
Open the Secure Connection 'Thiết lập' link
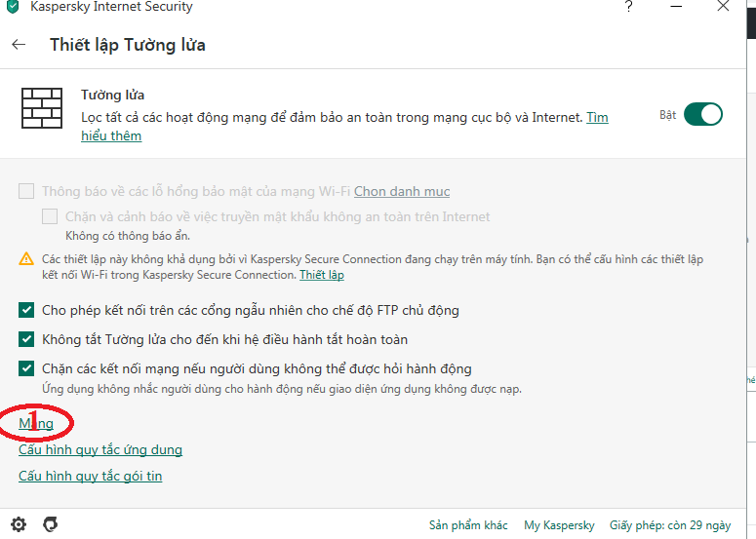[321, 275]
